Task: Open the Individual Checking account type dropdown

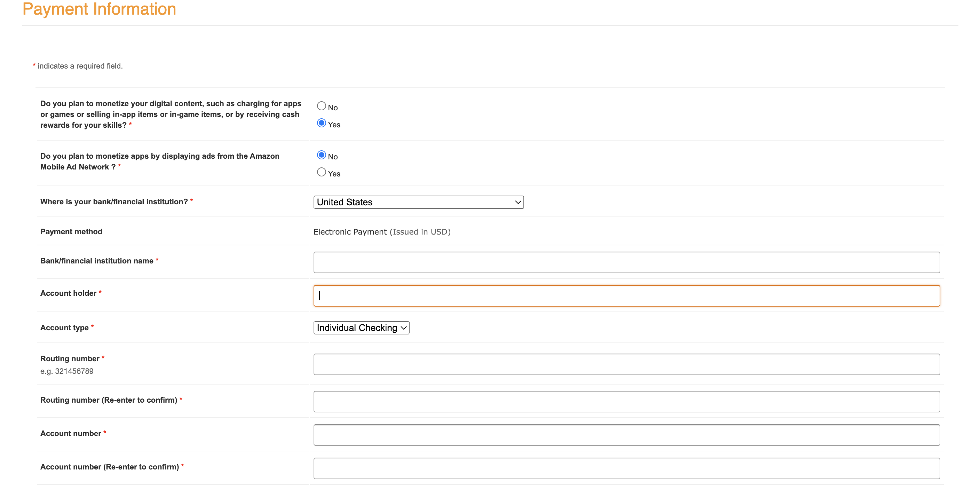Action: pyautogui.click(x=362, y=327)
